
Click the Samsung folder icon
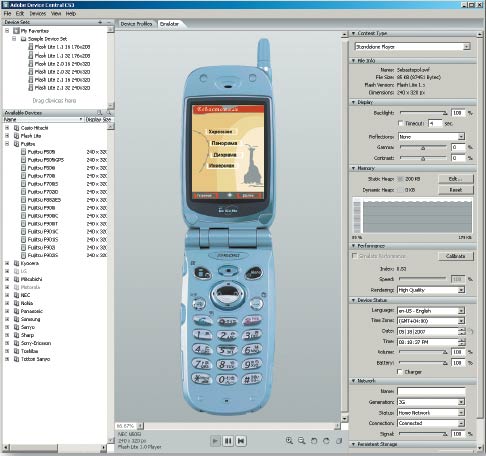(16, 319)
